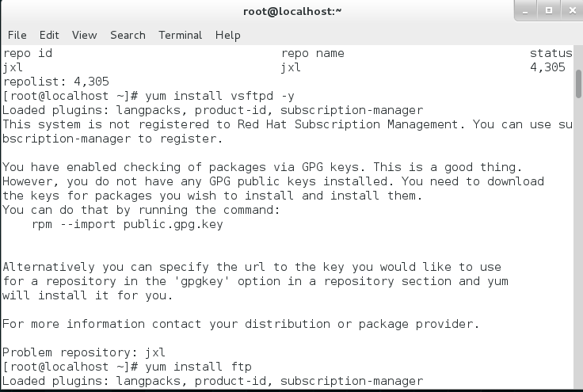Open the File menu
Screen dimensions: 583x392
point(17,35)
